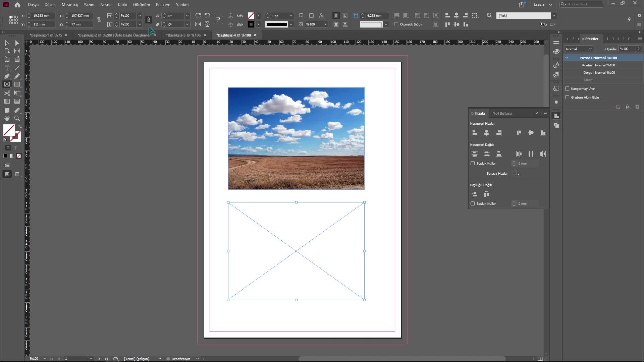
Task: Switch to Yol Bulucu tab
Action: click(502, 113)
